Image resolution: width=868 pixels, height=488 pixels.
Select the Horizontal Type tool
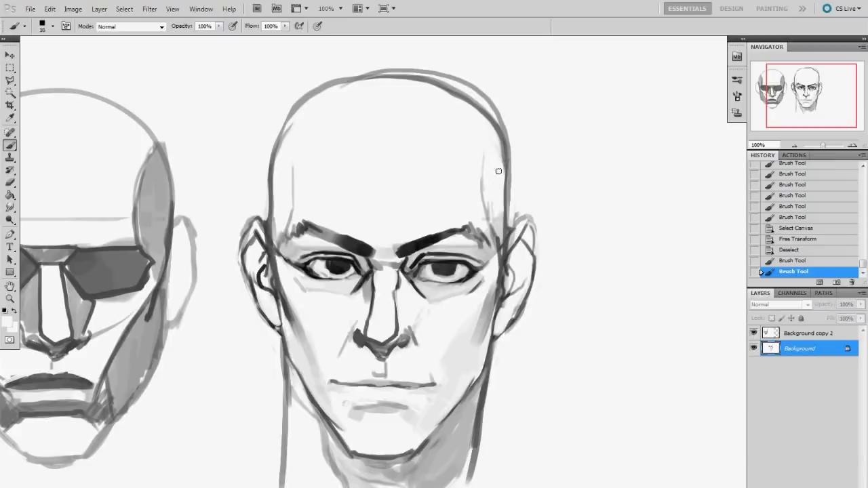click(x=10, y=247)
